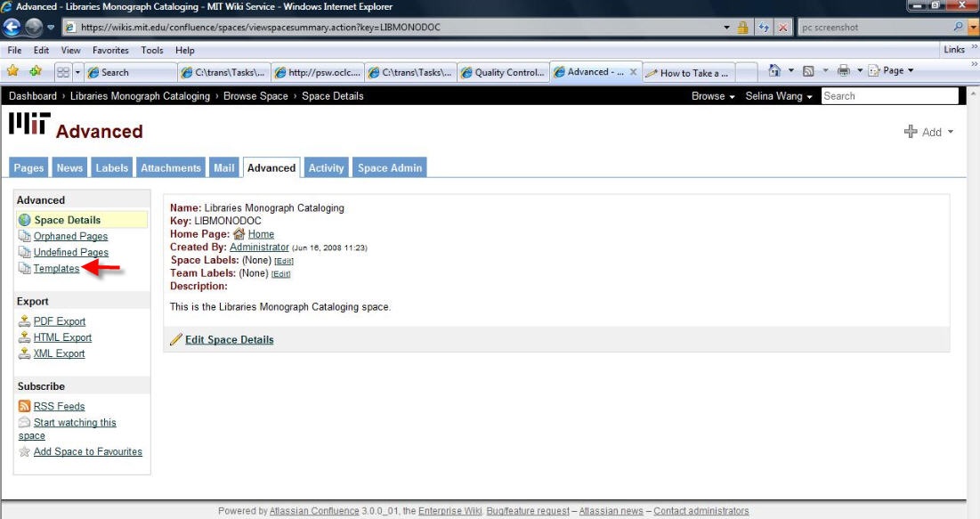
Task: Click the browser Refresh icon
Action: [x=765, y=28]
